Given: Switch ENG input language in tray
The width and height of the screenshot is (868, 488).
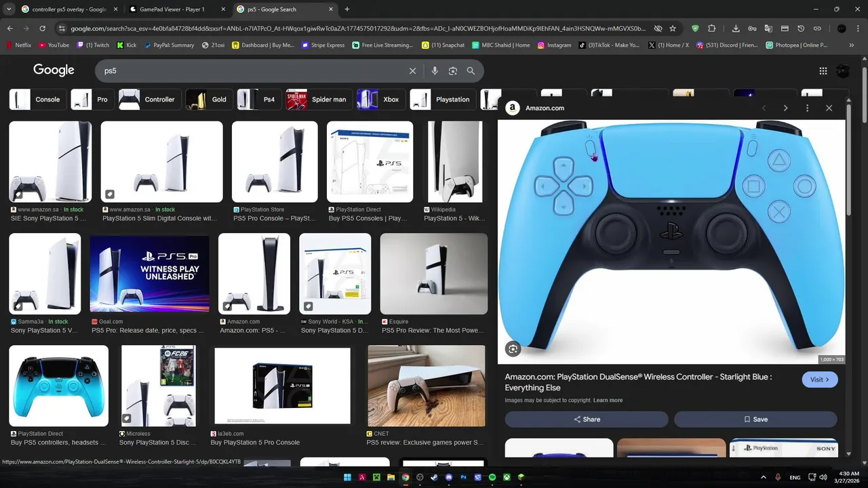Looking at the screenshot, I should pos(795,477).
